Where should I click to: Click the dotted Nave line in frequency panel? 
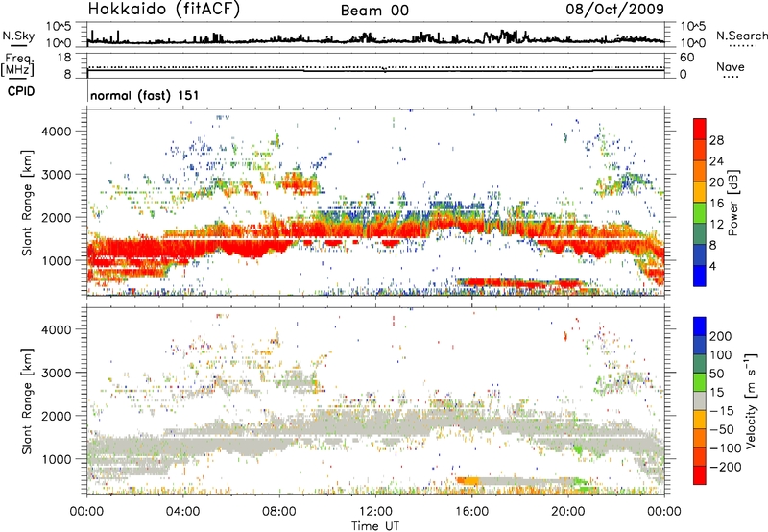tap(375, 67)
